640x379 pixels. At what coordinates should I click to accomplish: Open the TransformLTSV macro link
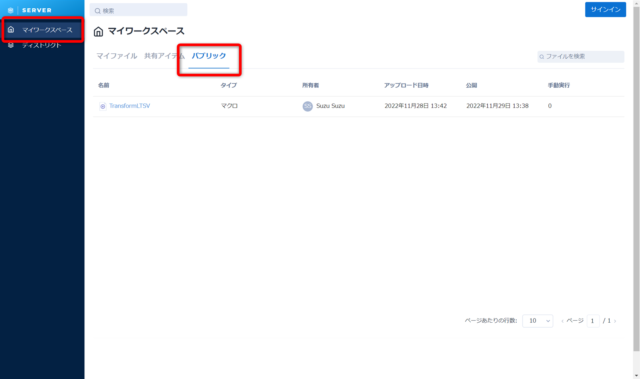click(130, 106)
